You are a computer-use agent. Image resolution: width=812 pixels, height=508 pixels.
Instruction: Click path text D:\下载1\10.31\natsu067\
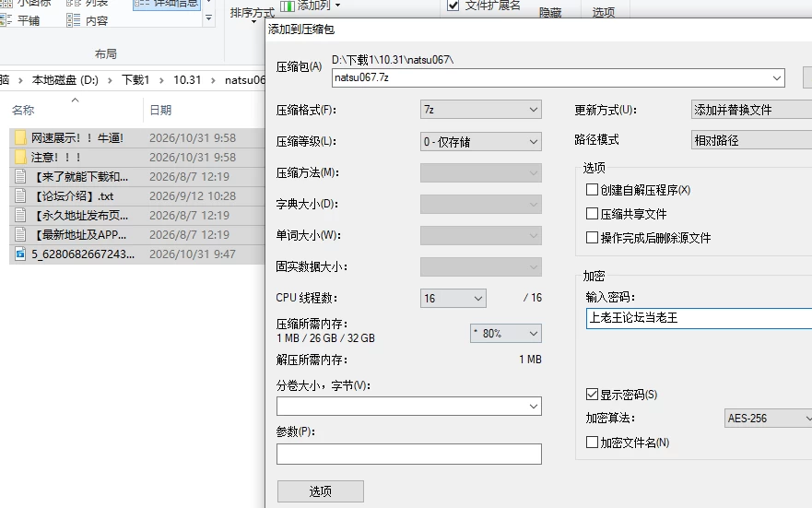point(393,60)
